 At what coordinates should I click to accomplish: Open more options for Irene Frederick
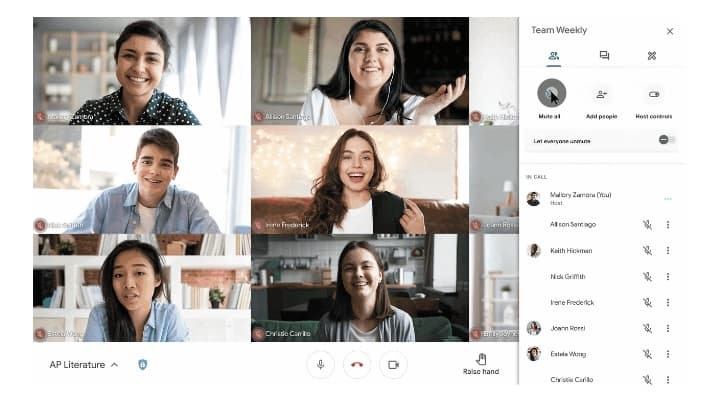click(x=668, y=302)
